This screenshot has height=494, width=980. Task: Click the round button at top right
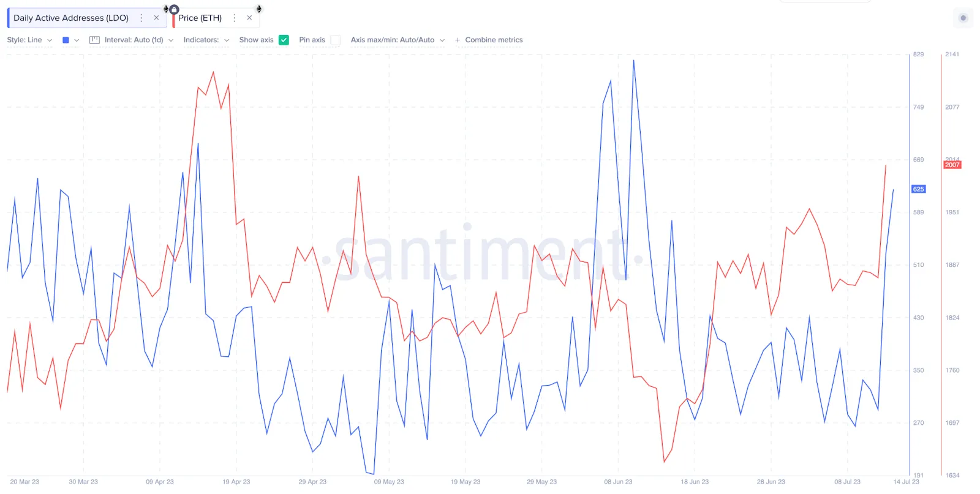tap(963, 18)
